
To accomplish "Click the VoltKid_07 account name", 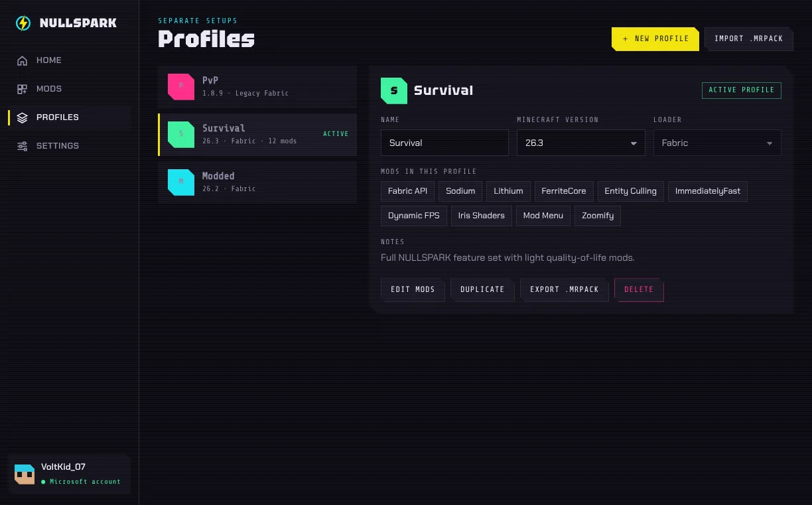I will [x=63, y=467].
